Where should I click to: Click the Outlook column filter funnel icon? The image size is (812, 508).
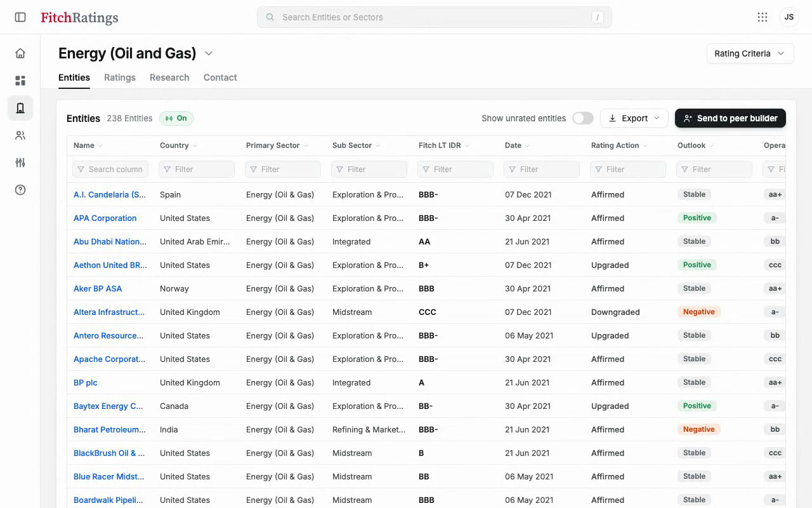point(684,170)
